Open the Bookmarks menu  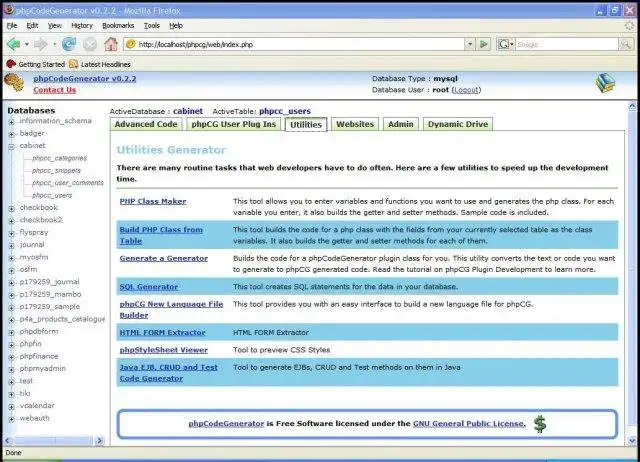click(118, 26)
